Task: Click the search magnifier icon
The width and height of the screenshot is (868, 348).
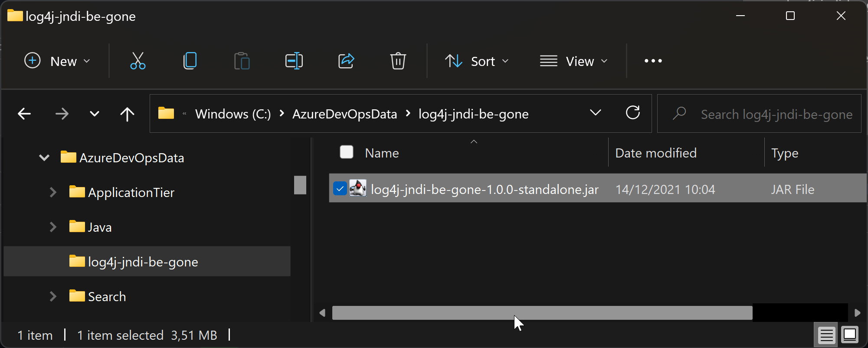Action: coord(679,113)
